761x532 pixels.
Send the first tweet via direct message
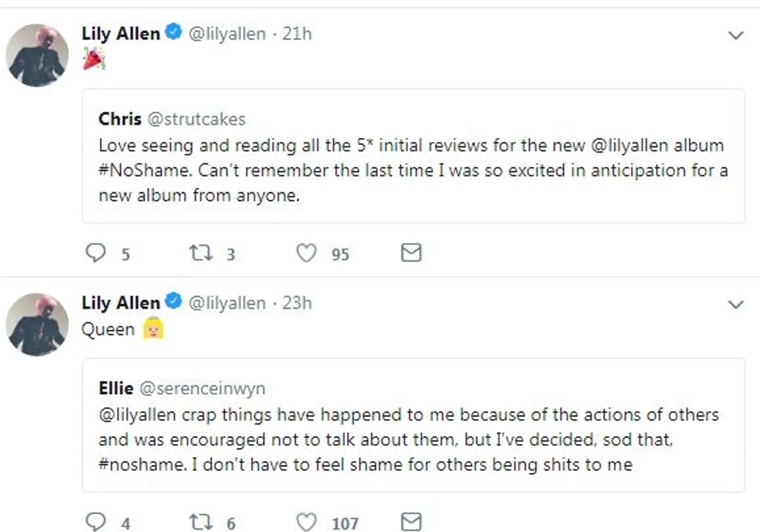411,253
